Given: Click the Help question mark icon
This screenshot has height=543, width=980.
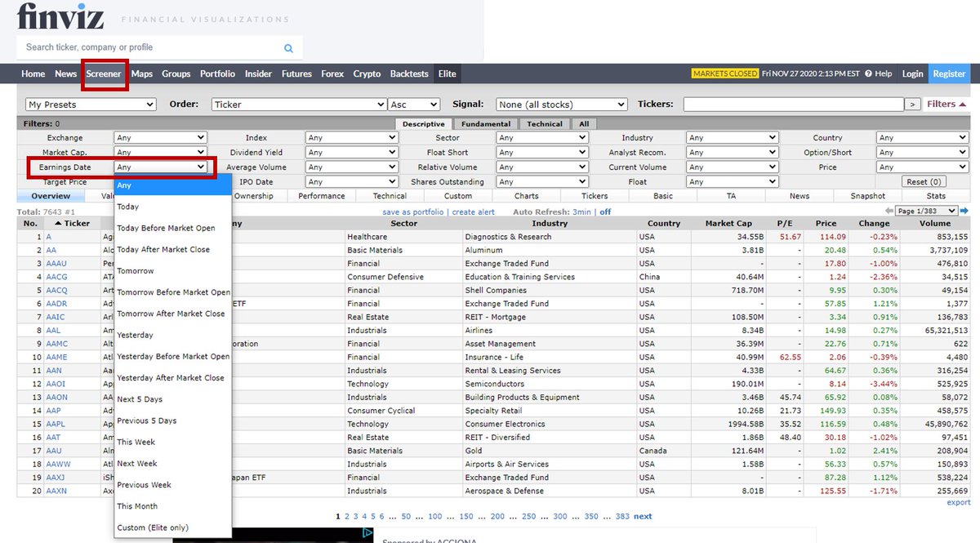Looking at the screenshot, I should [868, 73].
